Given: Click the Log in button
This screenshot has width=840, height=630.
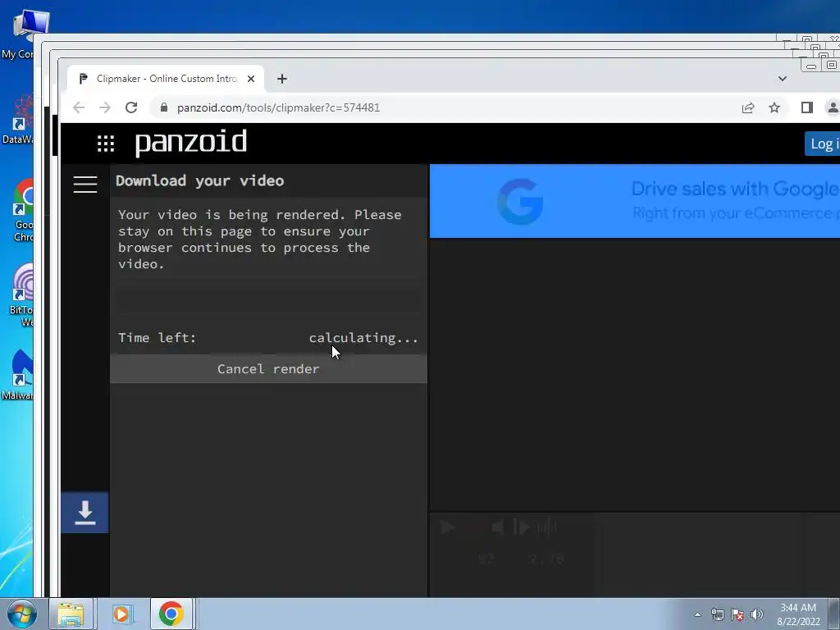Looking at the screenshot, I should point(823,144).
